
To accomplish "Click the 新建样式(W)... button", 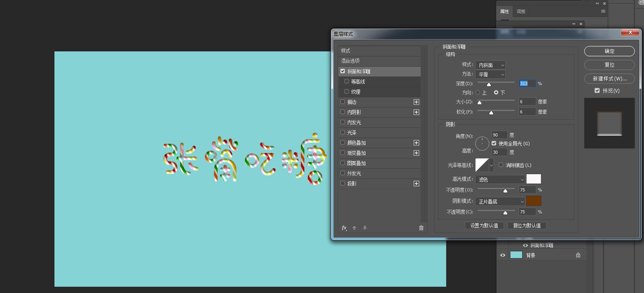I will pyautogui.click(x=610, y=78).
